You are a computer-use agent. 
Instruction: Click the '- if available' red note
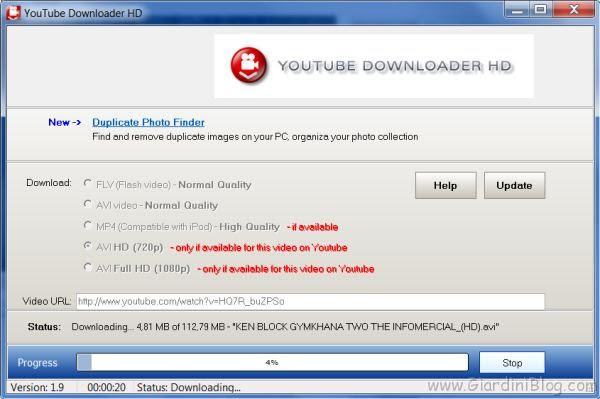click(x=312, y=227)
